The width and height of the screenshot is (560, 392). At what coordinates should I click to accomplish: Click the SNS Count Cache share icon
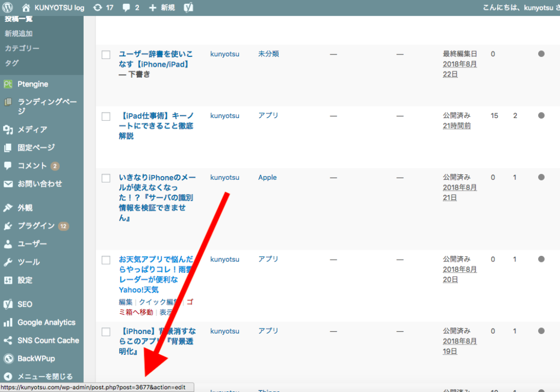tap(8, 341)
